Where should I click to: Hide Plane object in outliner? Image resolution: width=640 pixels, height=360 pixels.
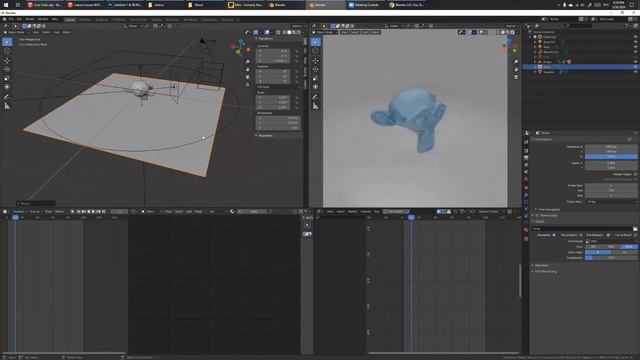(x=635, y=67)
